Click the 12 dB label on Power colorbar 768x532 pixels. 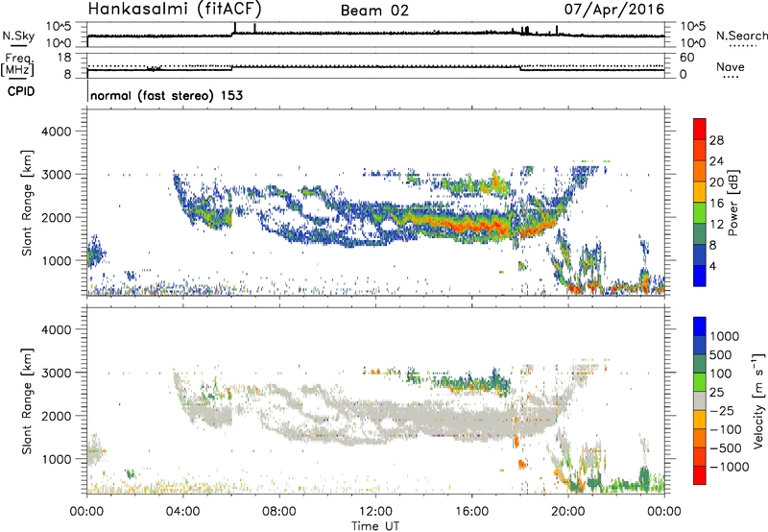click(x=716, y=225)
